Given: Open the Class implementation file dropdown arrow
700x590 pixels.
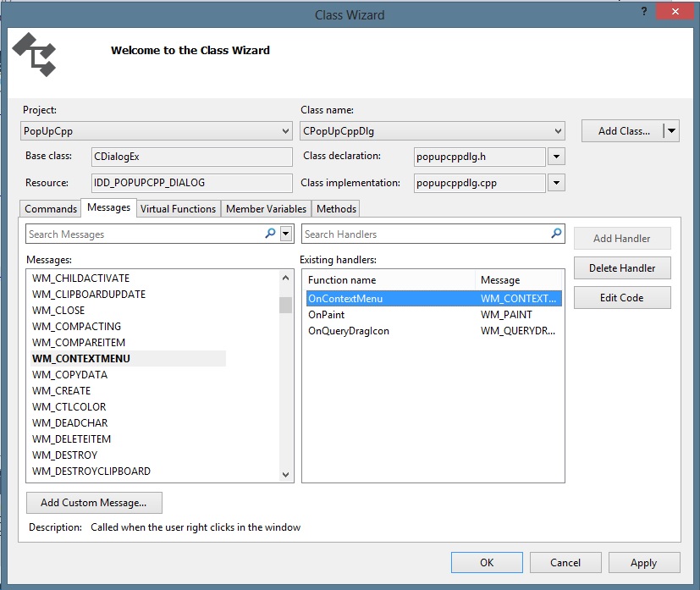Looking at the screenshot, I should click(x=556, y=183).
